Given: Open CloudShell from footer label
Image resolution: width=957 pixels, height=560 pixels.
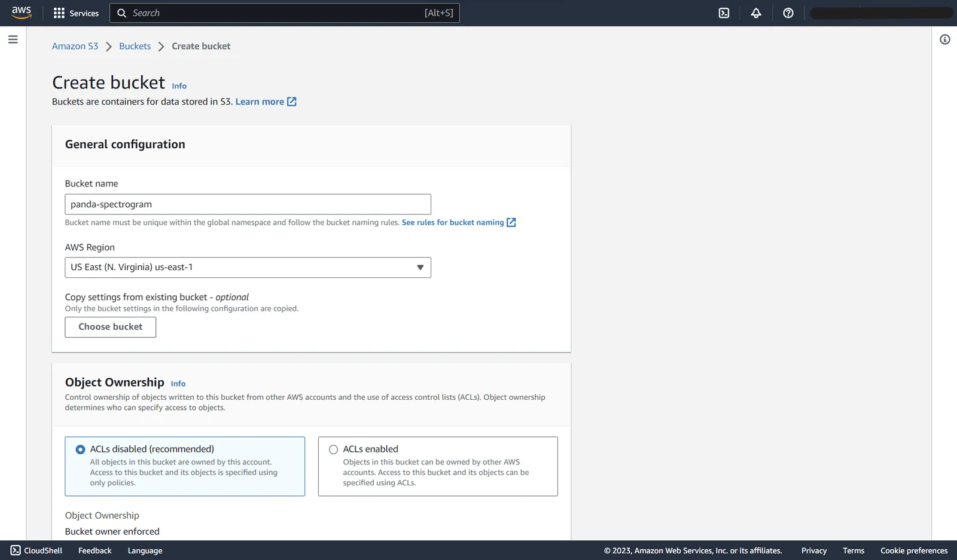Looking at the screenshot, I should pos(43,550).
